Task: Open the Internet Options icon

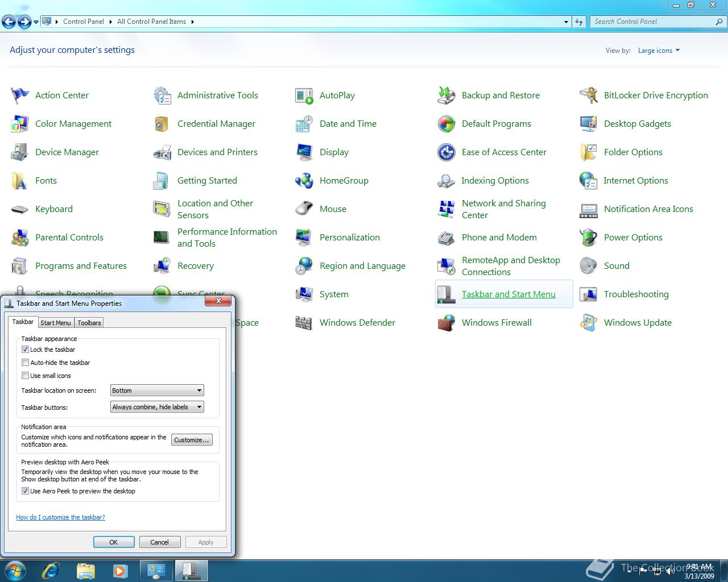Action: (589, 181)
